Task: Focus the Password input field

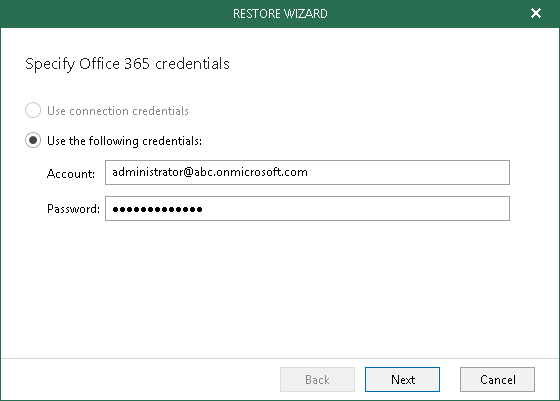Action: tap(307, 209)
